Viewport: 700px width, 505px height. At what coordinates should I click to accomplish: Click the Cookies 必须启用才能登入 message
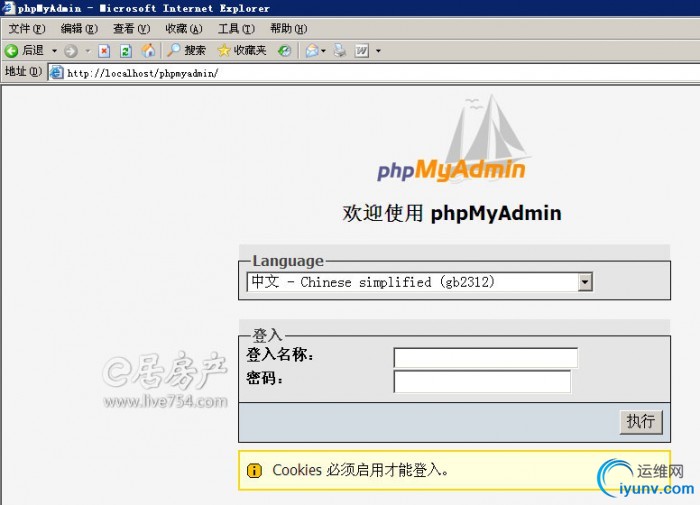tap(361, 470)
